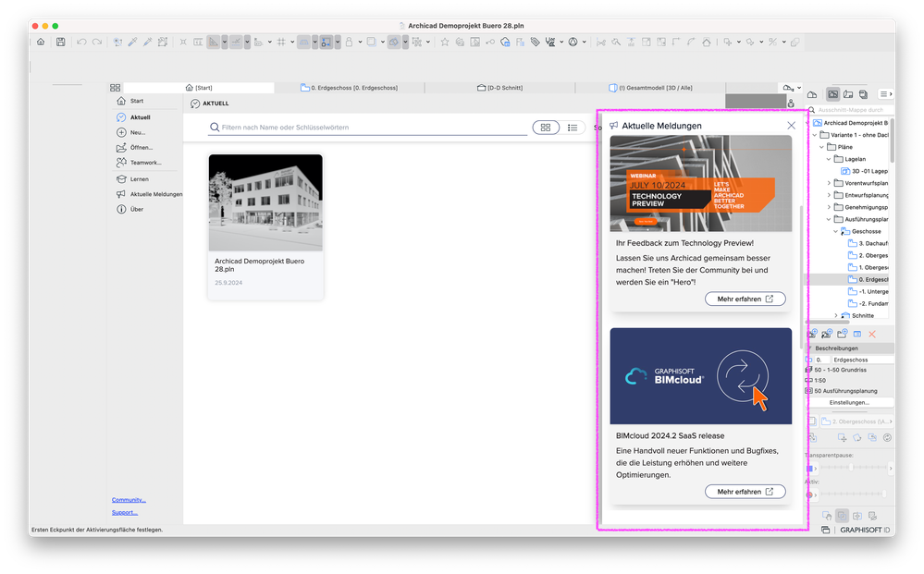This screenshot has width=924, height=574.
Task: Click the lock icon in the toolbar
Action: [349, 42]
